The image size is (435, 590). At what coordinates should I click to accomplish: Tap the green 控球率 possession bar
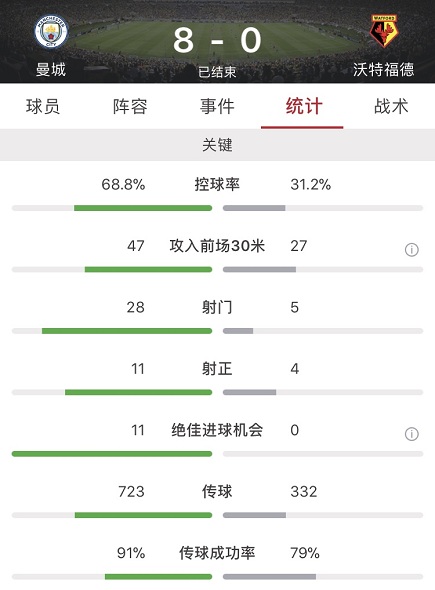pos(143,208)
